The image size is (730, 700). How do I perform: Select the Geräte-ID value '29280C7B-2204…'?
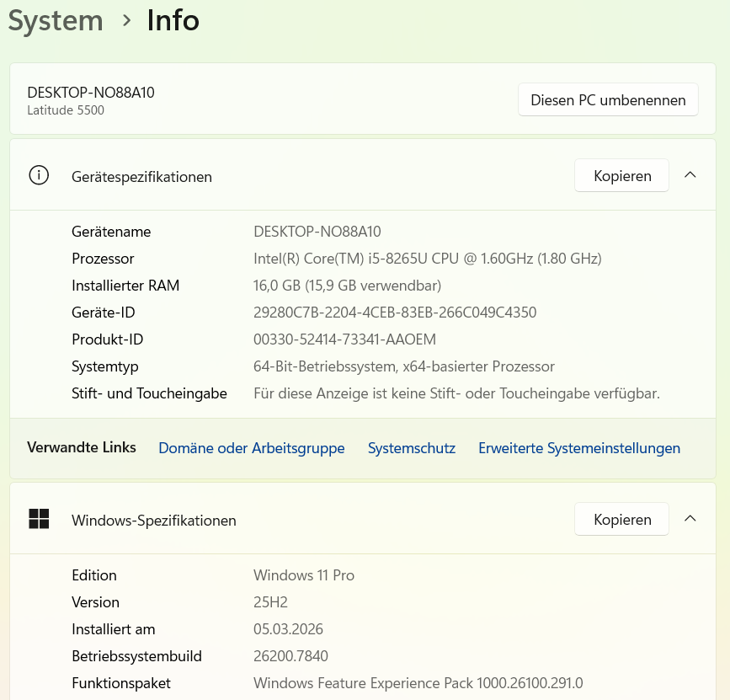[395, 313]
